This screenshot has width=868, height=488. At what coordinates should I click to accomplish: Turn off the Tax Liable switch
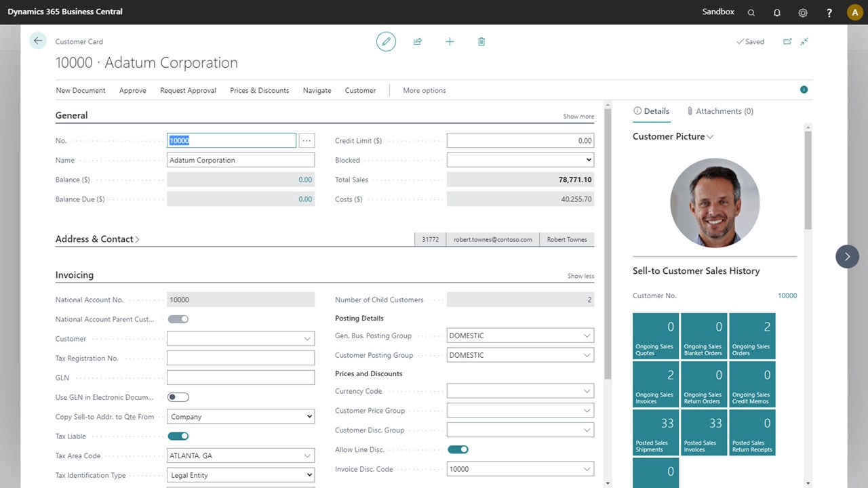point(178,436)
